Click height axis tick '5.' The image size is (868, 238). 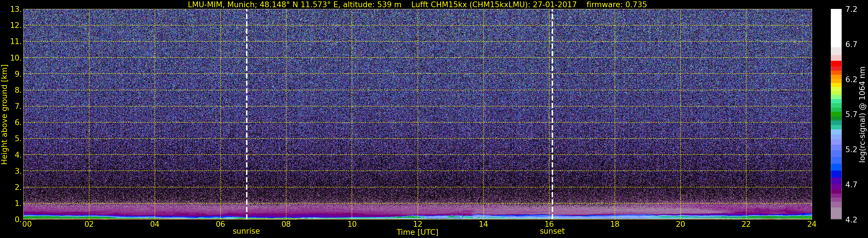click(18, 139)
